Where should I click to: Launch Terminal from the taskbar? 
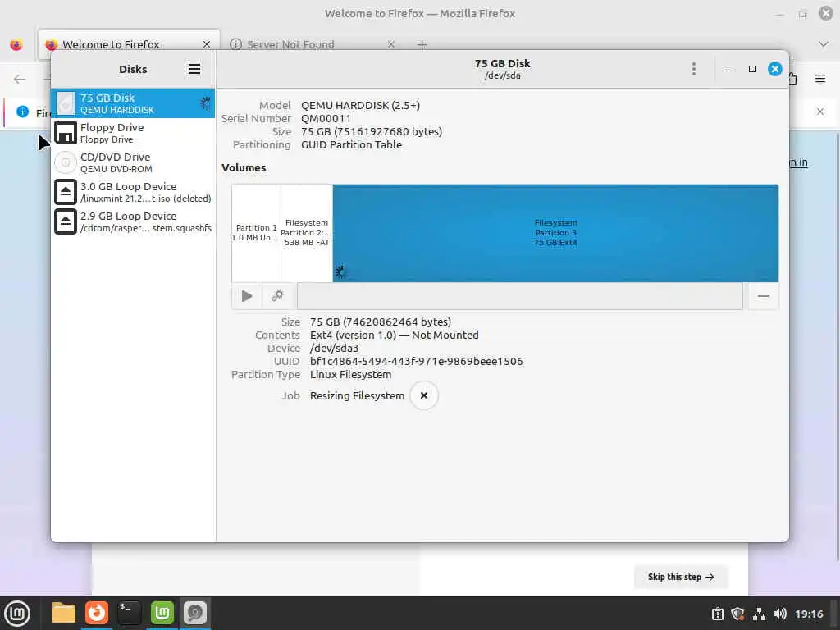click(129, 613)
